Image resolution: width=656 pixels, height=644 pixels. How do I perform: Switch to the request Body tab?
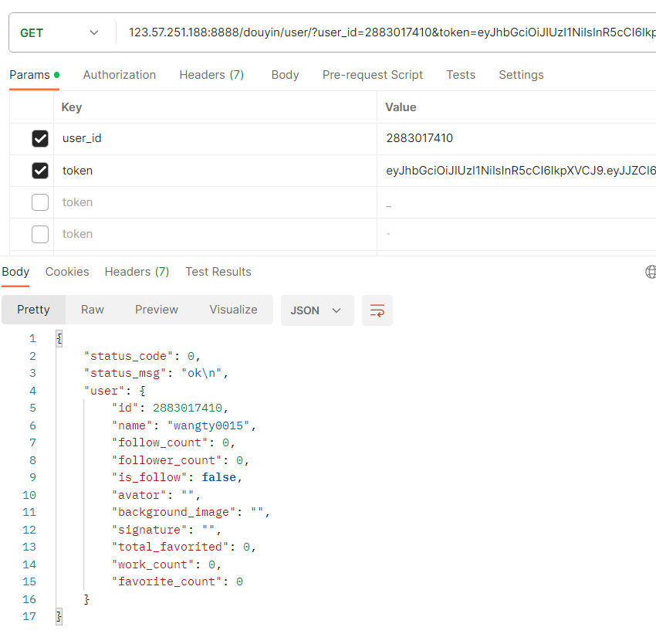point(285,75)
